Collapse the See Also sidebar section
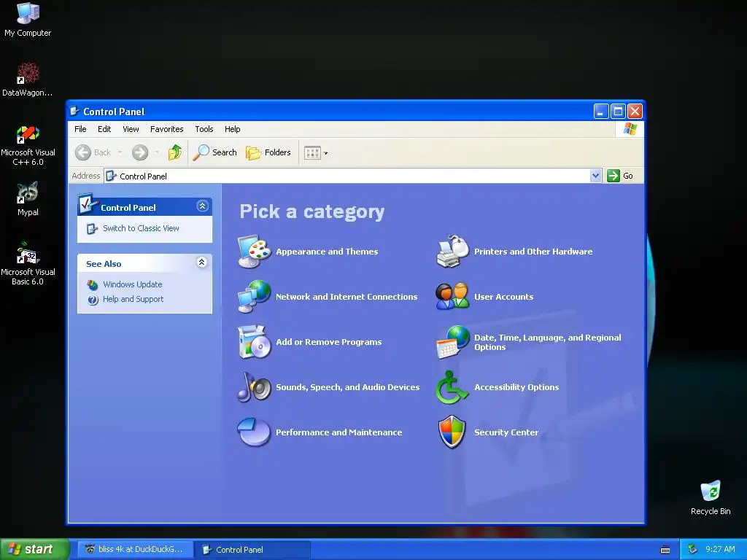Screen dimensions: 747x560 (202, 262)
